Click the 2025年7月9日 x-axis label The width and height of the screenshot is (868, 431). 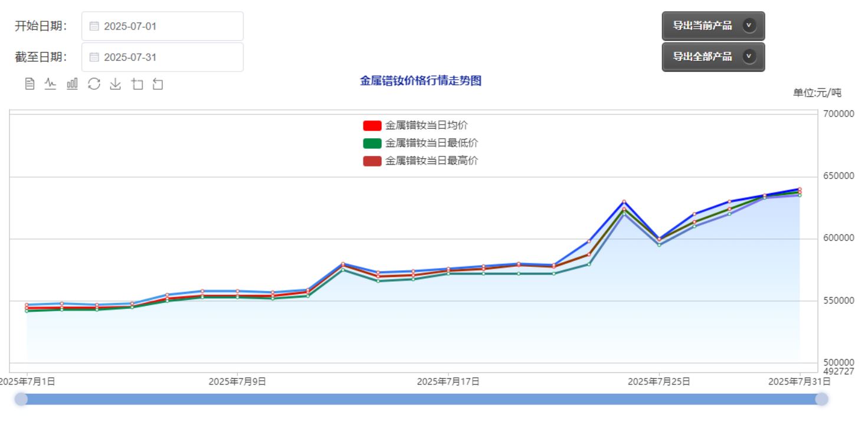(x=237, y=382)
